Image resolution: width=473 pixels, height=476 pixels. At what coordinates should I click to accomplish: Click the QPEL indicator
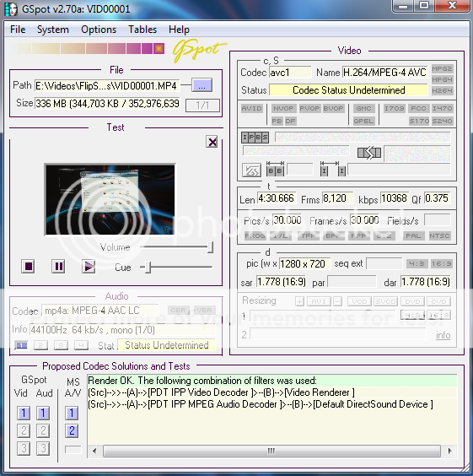coord(364,122)
